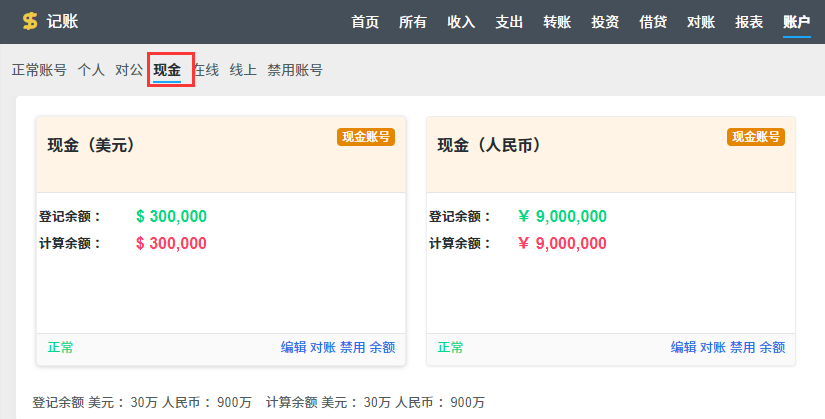Show 对公 corporate accounts tab
Image resolution: width=825 pixels, height=419 pixels.
click(129, 70)
